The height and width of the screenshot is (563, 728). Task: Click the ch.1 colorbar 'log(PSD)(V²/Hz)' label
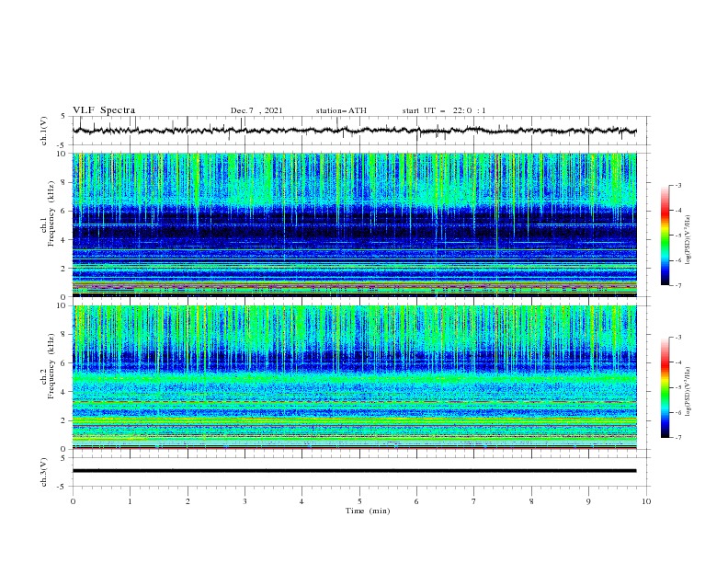pos(688,240)
